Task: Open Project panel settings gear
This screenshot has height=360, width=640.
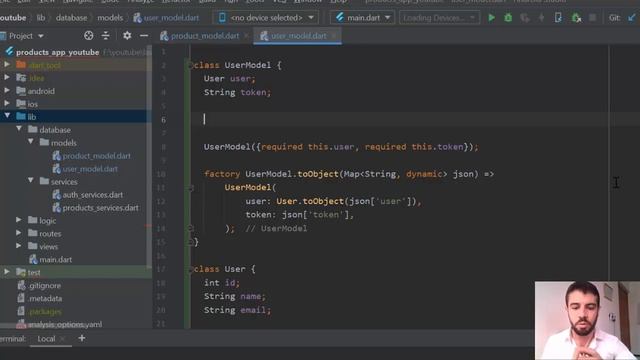Action: point(127,36)
